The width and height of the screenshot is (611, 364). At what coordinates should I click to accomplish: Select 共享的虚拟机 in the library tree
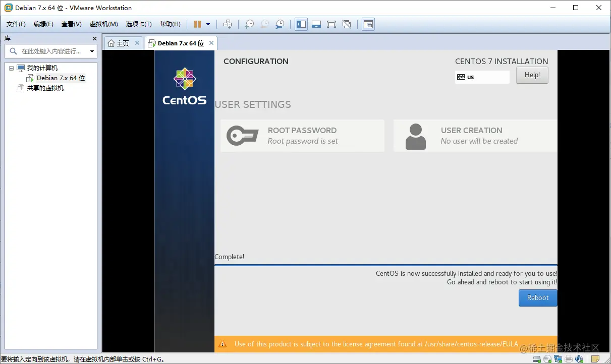[x=45, y=88]
